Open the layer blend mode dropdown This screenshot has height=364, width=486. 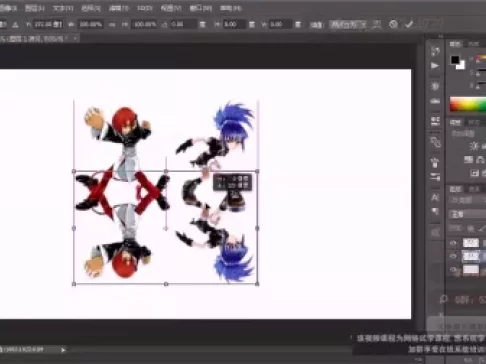[x=467, y=214]
